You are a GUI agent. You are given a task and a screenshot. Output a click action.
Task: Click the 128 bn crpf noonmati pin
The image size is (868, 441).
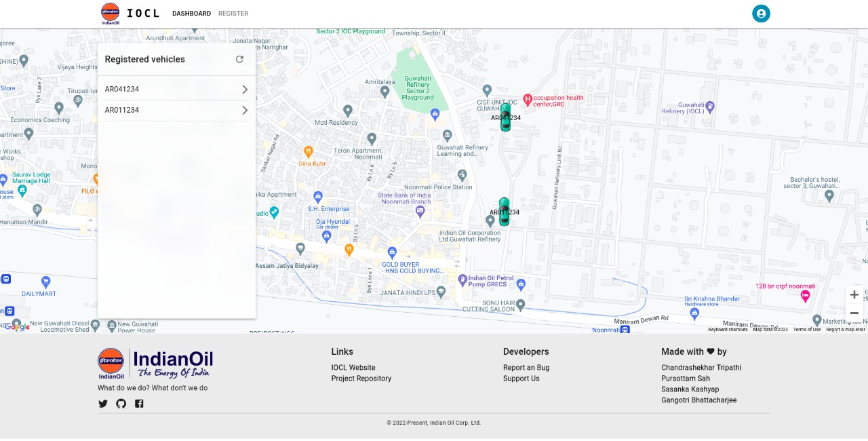806,296
